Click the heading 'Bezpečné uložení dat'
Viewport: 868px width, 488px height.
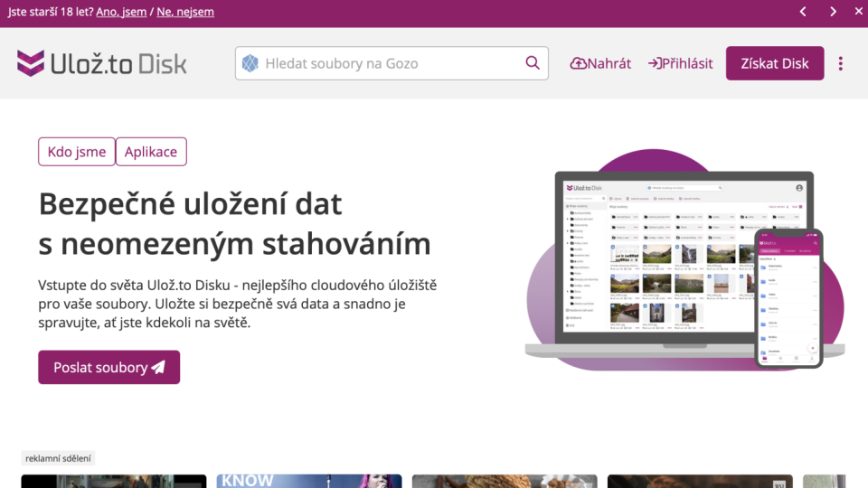(191, 203)
